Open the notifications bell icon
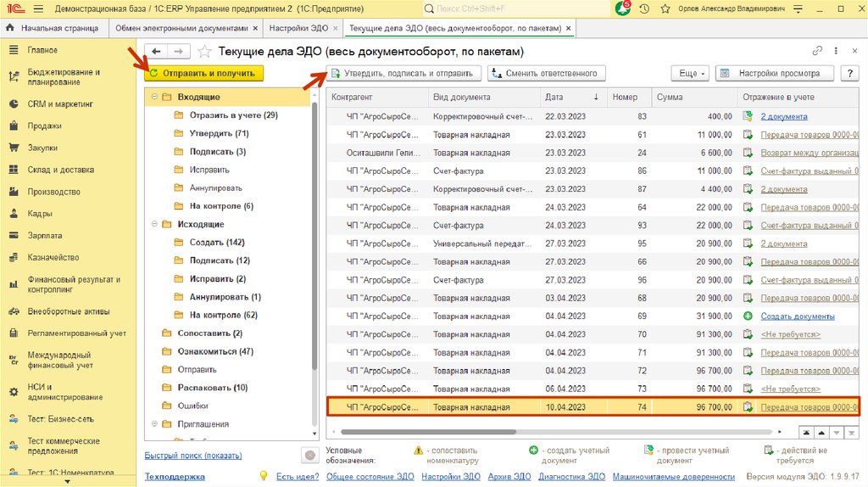Image resolution: width=868 pixels, height=487 pixels. [x=623, y=8]
